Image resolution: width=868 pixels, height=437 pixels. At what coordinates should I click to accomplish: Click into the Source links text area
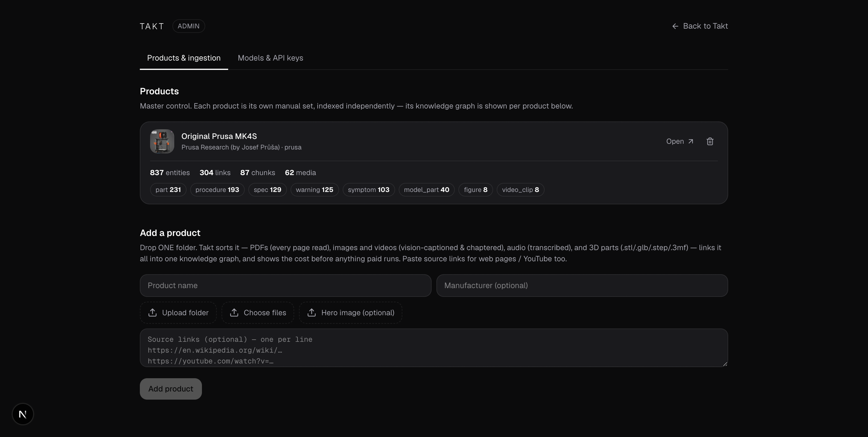[434, 348]
